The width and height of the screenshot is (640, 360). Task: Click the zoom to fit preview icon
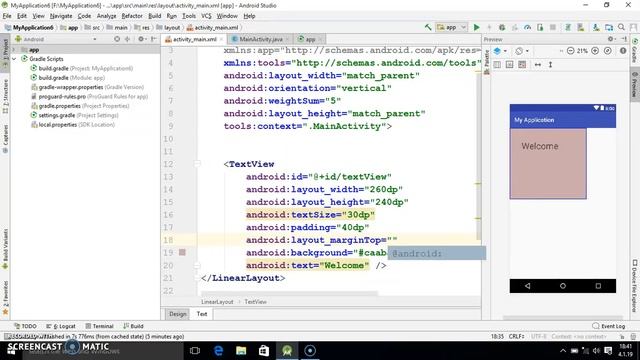[x=608, y=51]
